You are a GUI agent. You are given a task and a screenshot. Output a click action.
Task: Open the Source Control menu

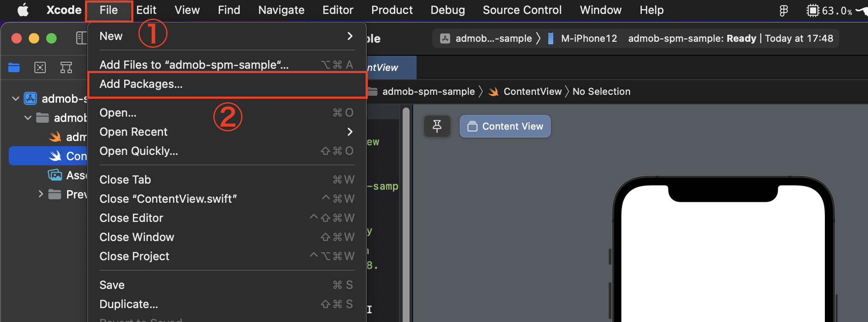522,10
